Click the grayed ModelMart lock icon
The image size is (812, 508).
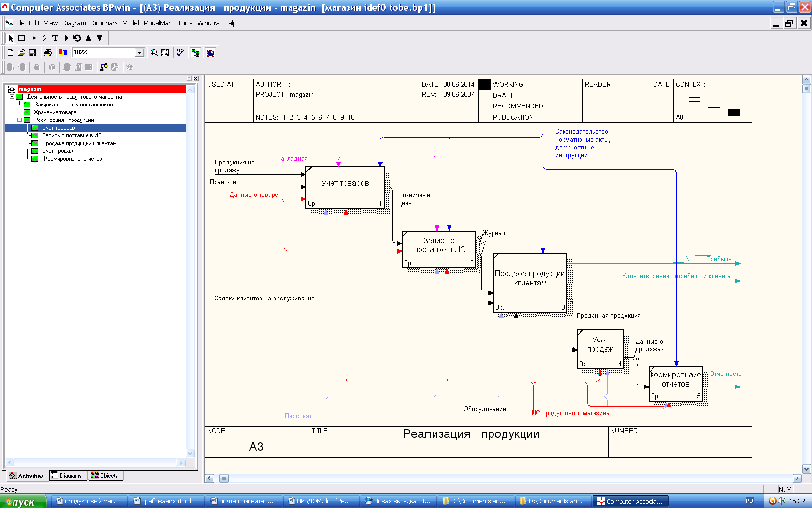coord(37,67)
